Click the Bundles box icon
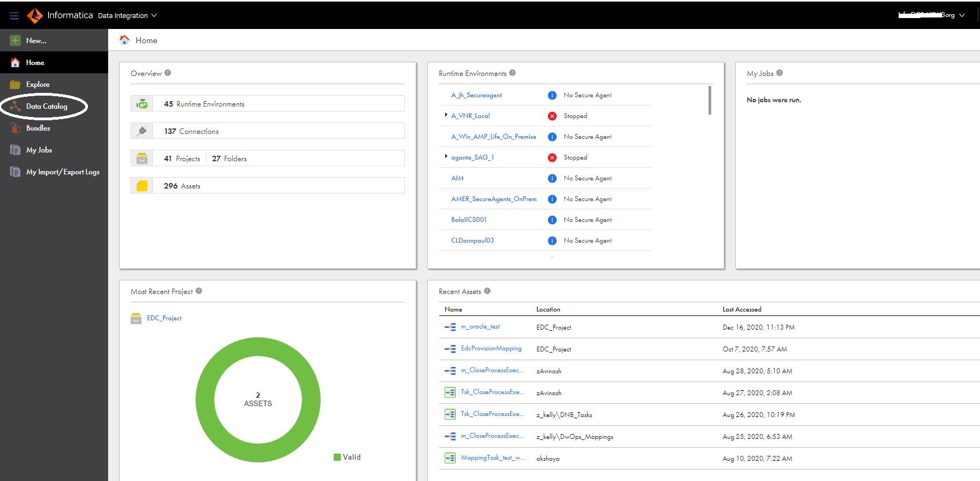980x481 pixels. click(x=15, y=128)
